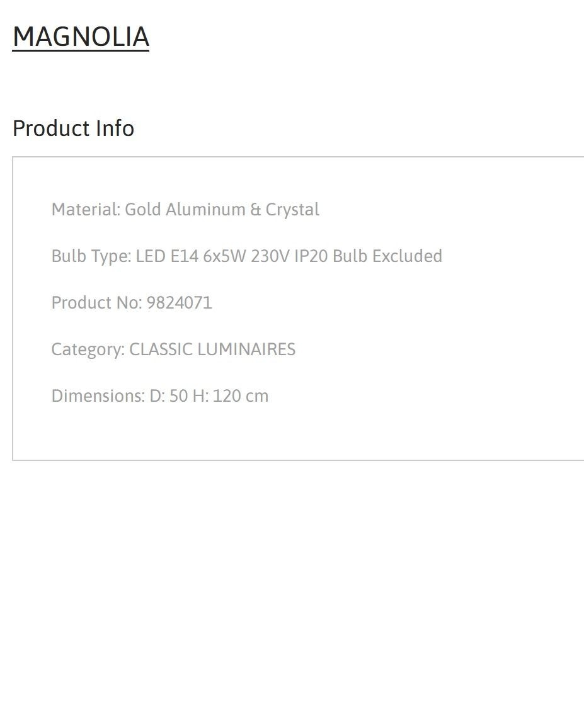The height and width of the screenshot is (728, 584).
Task: Click the LED E14 bulb text
Action: tap(167, 256)
